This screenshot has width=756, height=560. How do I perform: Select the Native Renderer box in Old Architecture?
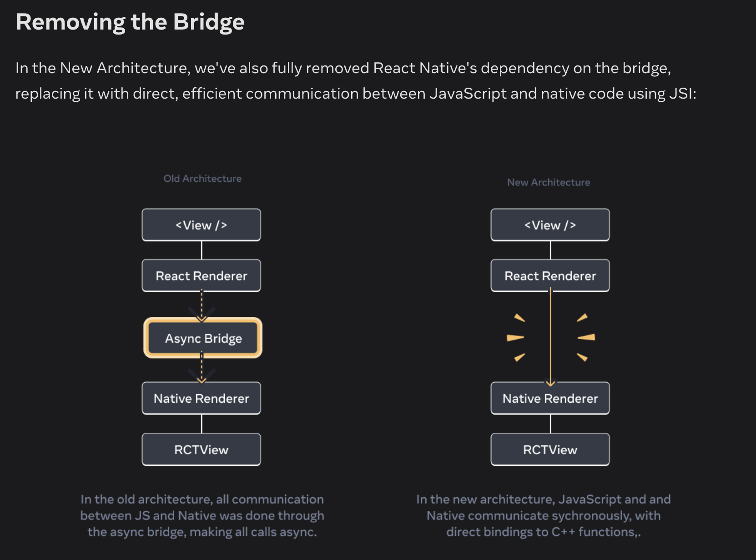(201, 398)
